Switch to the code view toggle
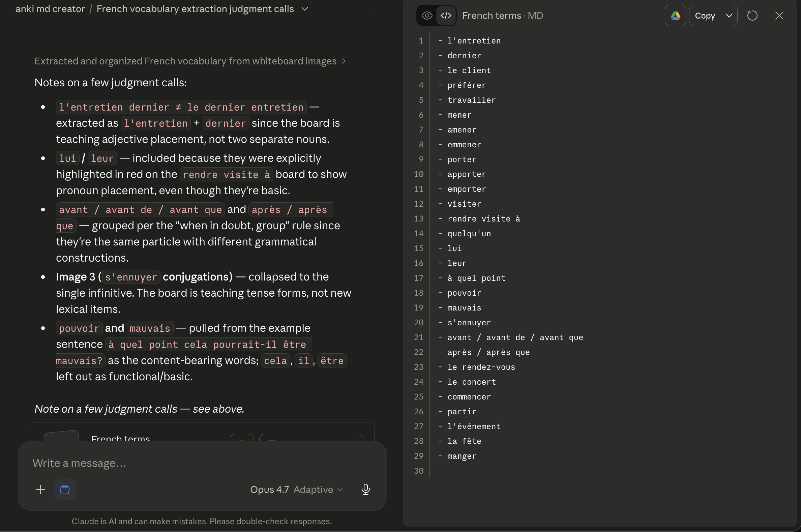This screenshot has width=801, height=532. click(446, 16)
